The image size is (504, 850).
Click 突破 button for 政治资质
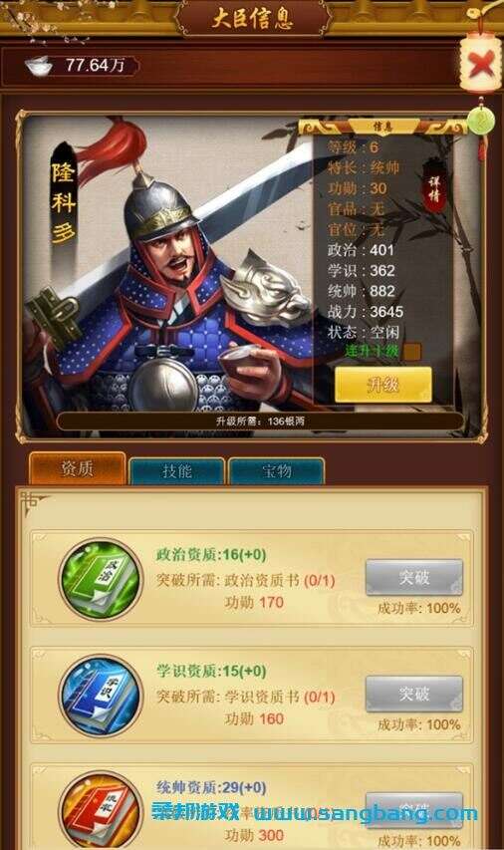tap(414, 577)
